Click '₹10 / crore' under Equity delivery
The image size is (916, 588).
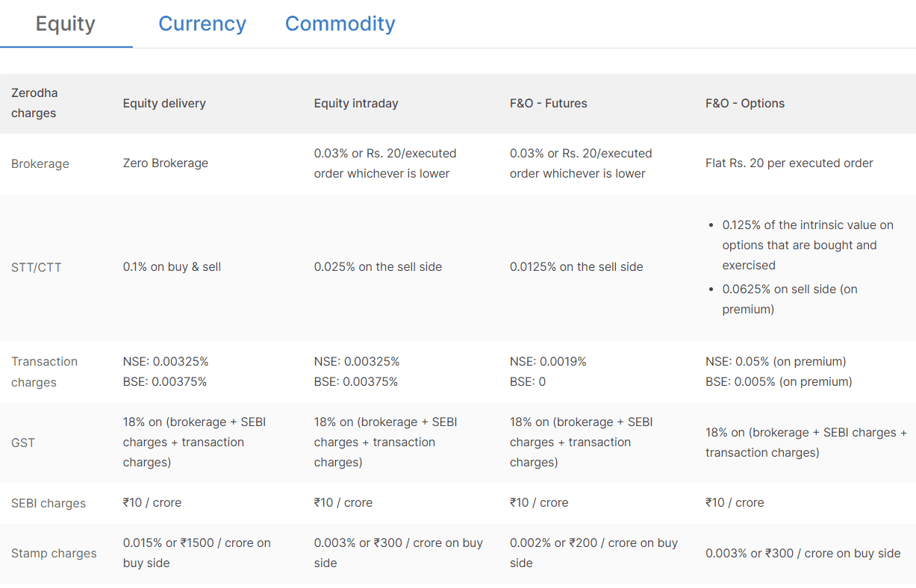point(152,502)
